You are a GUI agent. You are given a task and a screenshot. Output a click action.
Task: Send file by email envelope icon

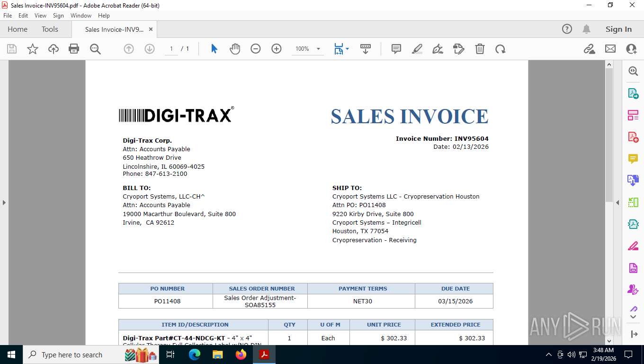pos(610,49)
